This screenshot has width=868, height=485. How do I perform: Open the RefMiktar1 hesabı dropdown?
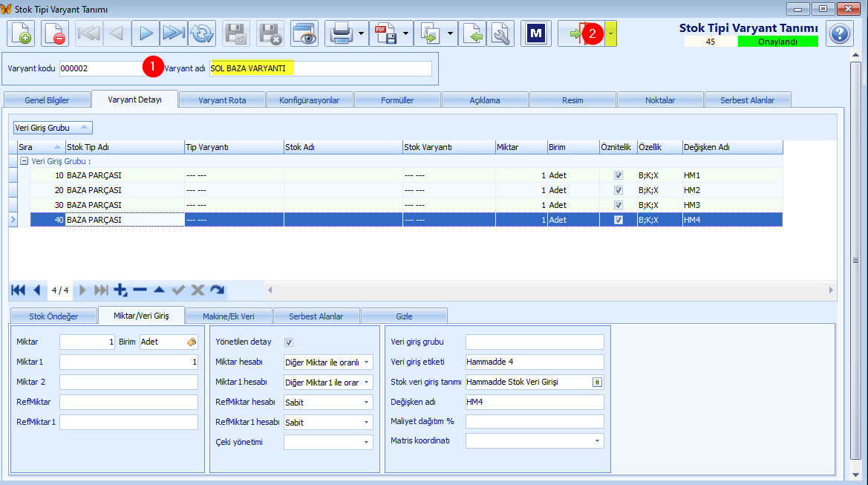point(367,423)
